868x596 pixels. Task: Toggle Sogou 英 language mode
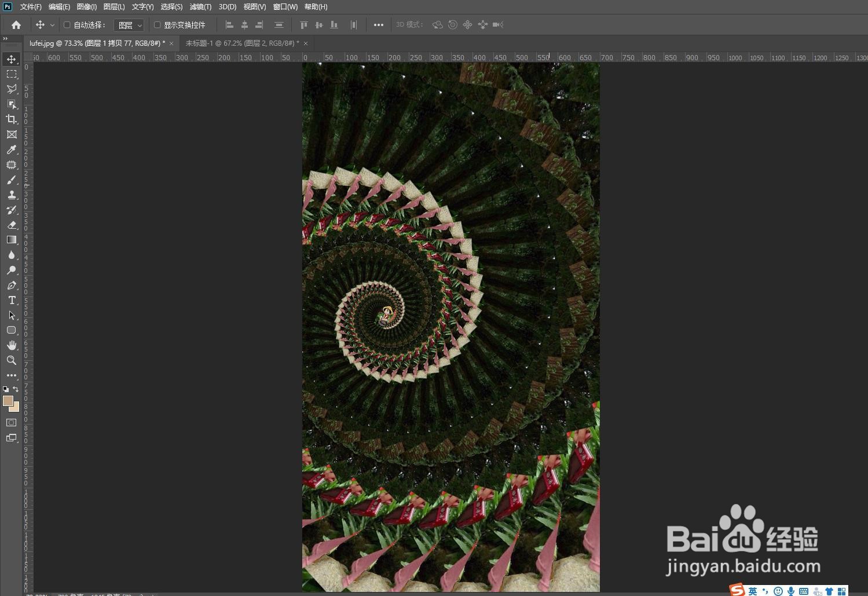click(753, 591)
